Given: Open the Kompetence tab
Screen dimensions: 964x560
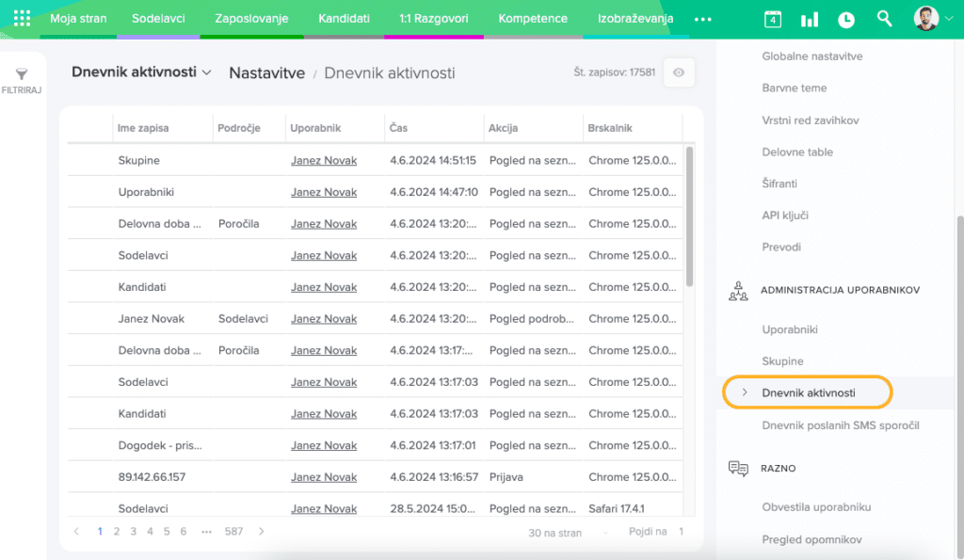Looking at the screenshot, I should pyautogui.click(x=533, y=19).
